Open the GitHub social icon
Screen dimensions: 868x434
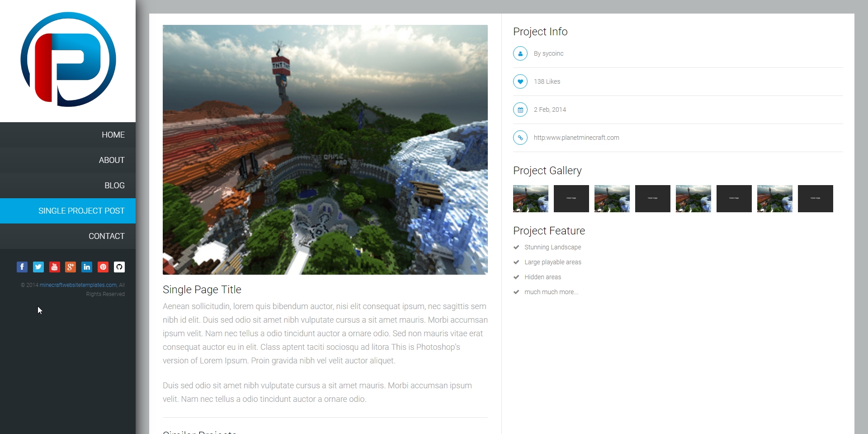point(119,267)
